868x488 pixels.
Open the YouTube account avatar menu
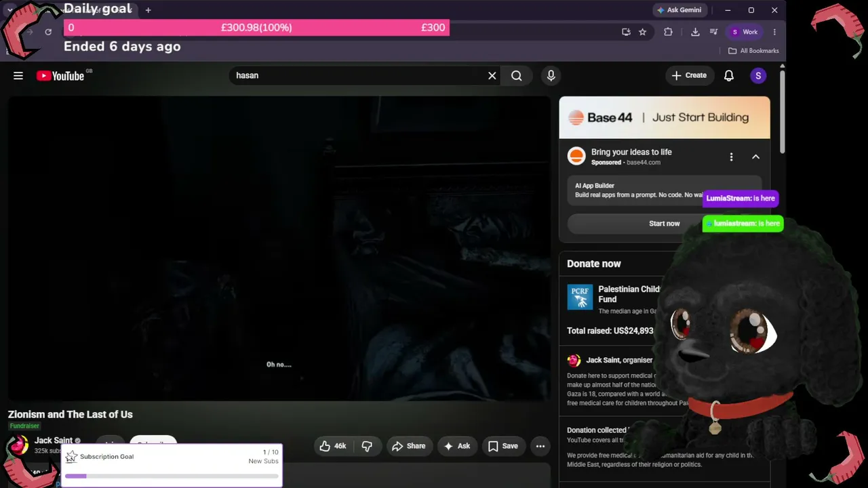[x=758, y=76]
